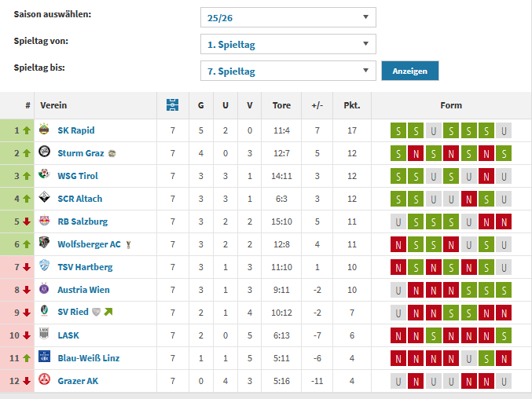The height and width of the screenshot is (399, 532).
Task: Click the SK Rapid club crest icon
Action: 45,130
